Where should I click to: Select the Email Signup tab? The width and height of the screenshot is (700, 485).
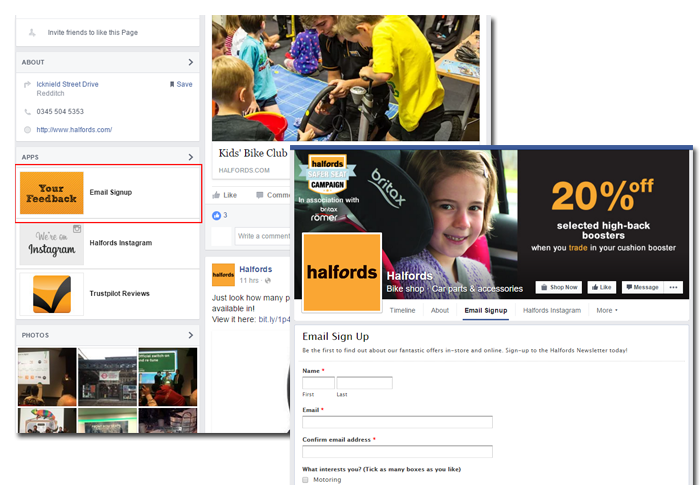486,310
